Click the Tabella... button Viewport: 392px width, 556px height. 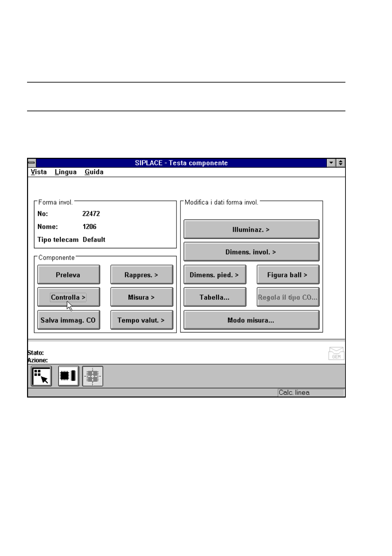[x=215, y=297]
